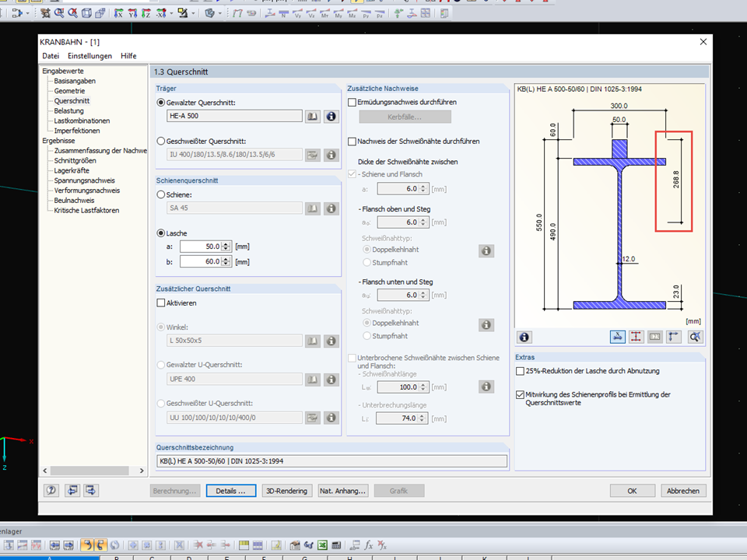Show principal axes in cross-section preview
Screen dimensions: 747x560
pos(674,337)
